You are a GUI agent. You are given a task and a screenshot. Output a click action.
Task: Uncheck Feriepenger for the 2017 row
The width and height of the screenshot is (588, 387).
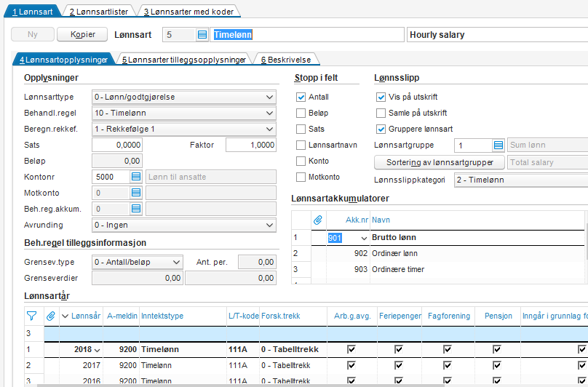coord(399,365)
